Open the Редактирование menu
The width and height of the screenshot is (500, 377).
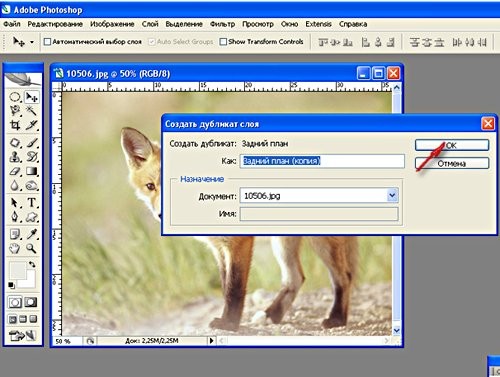tap(55, 24)
